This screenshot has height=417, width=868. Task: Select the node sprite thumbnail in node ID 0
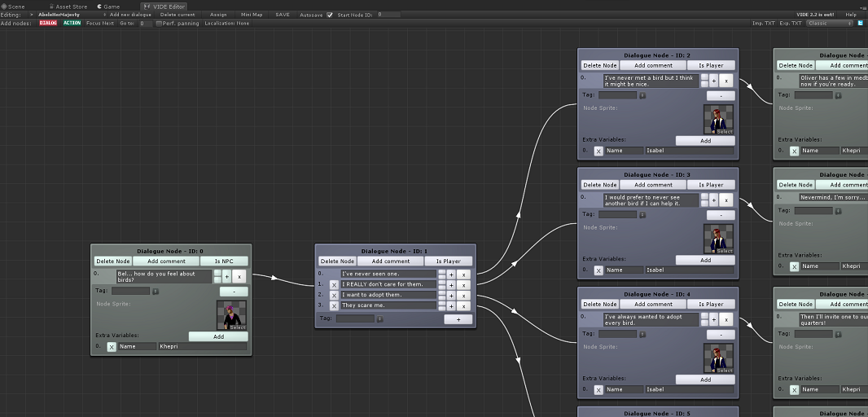pyautogui.click(x=231, y=315)
